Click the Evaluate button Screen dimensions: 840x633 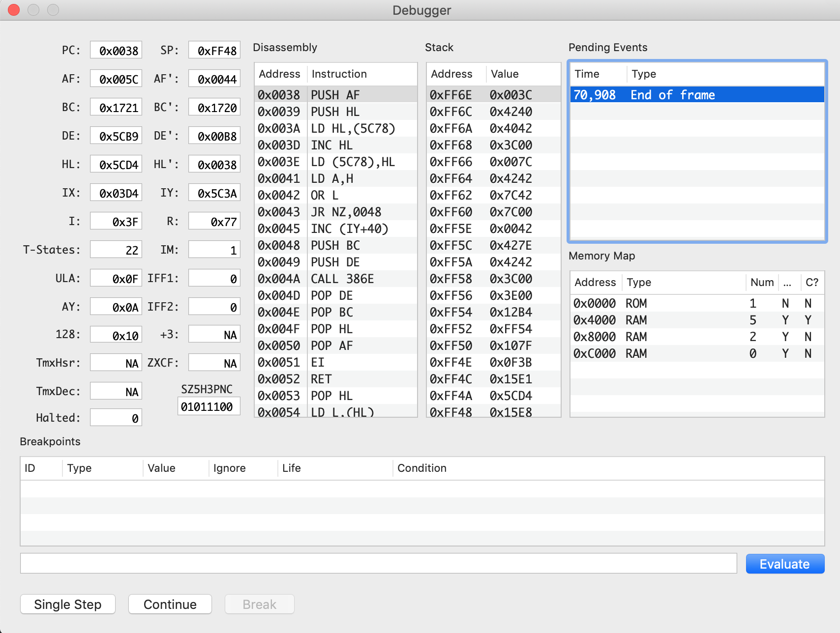[785, 564]
